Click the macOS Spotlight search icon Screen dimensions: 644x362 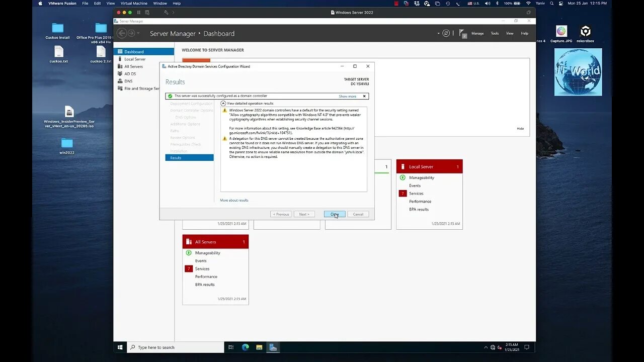pyautogui.click(x=551, y=4)
